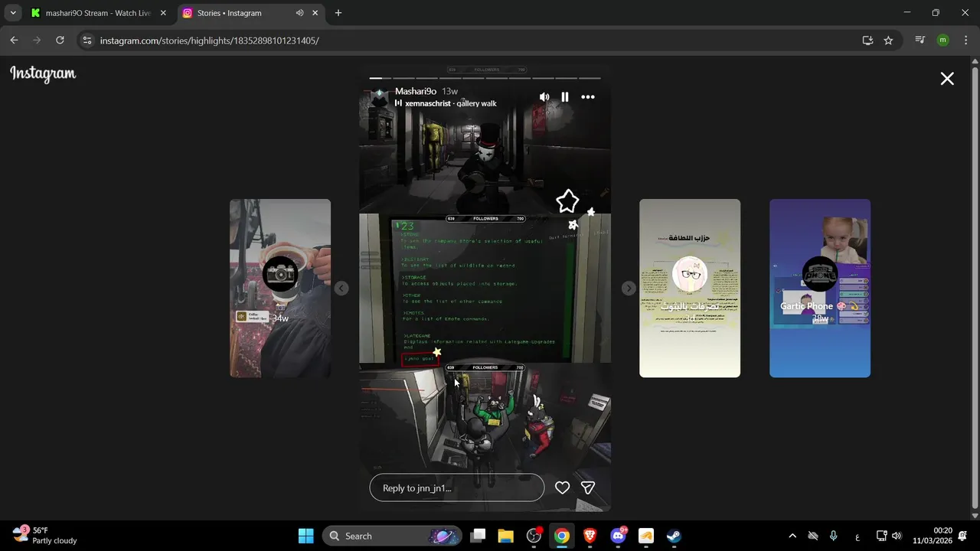Expand hidden system tray icons
This screenshot has height=551, width=980.
pyautogui.click(x=792, y=536)
